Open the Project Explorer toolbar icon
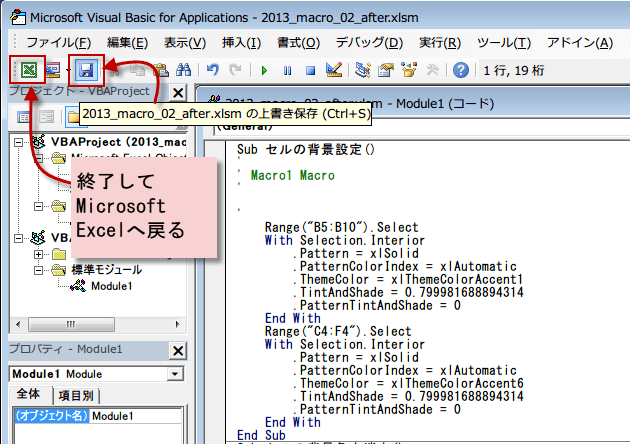The width and height of the screenshot is (630, 444). (x=362, y=70)
